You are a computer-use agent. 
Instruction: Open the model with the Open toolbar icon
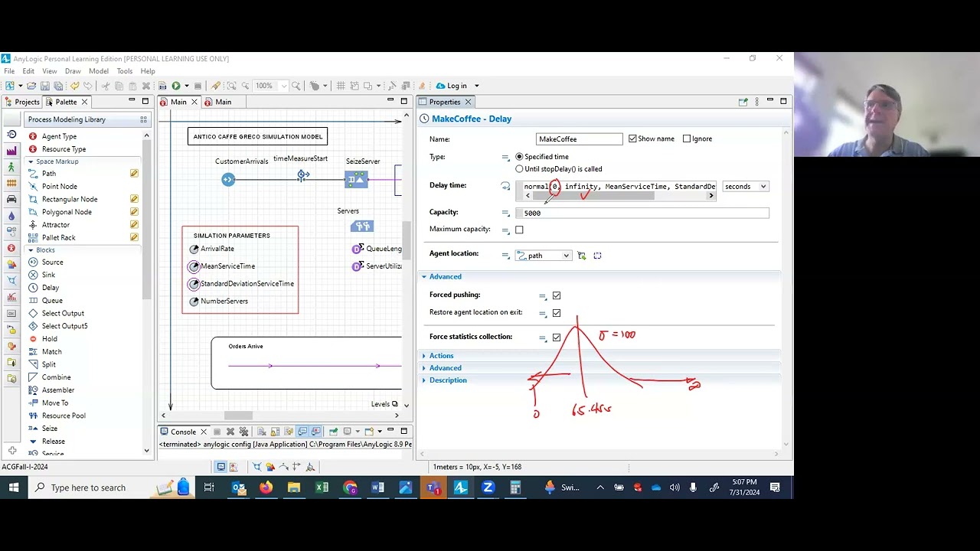[x=32, y=86]
